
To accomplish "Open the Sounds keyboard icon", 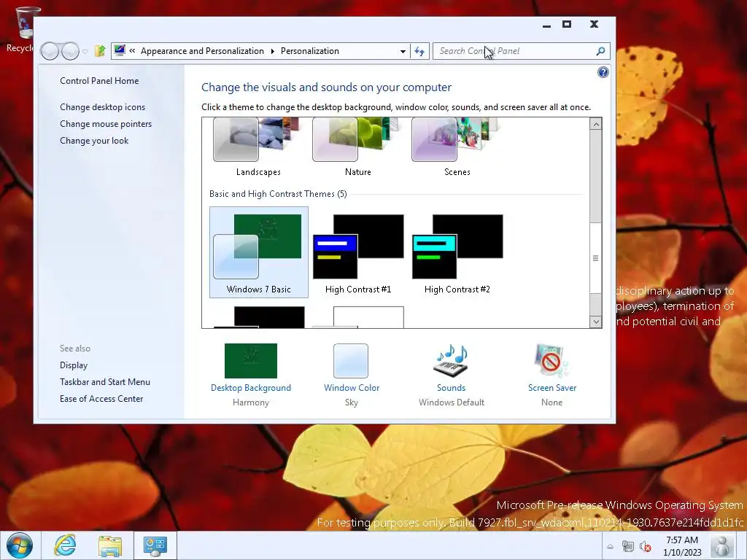I will (x=451, y=361).
